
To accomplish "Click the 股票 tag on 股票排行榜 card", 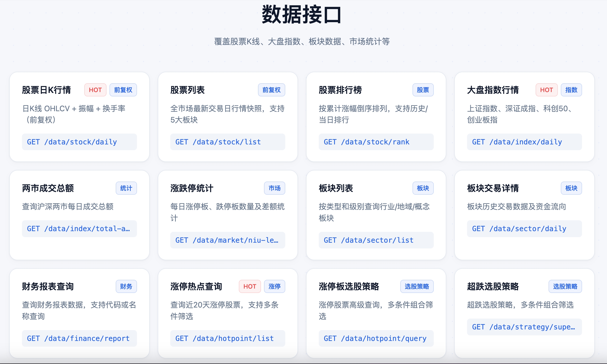I will pyautogui.click(x=423, y=90).
